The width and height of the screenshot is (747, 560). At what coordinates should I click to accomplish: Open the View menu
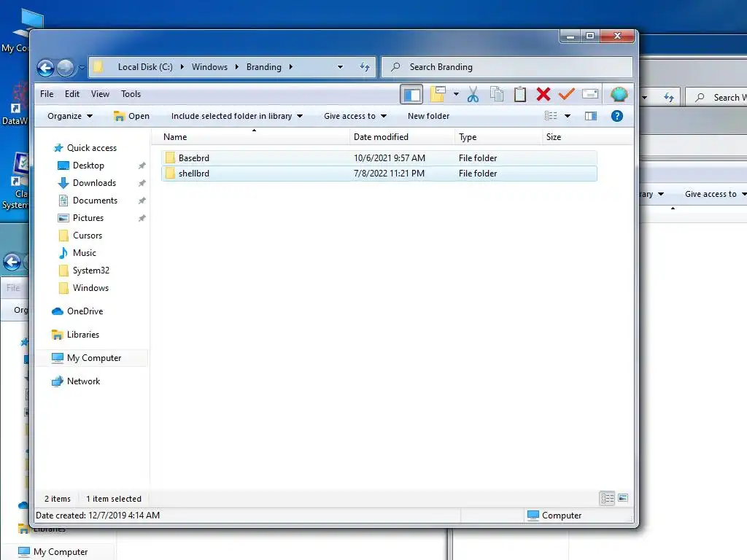[x=100, y=94]
